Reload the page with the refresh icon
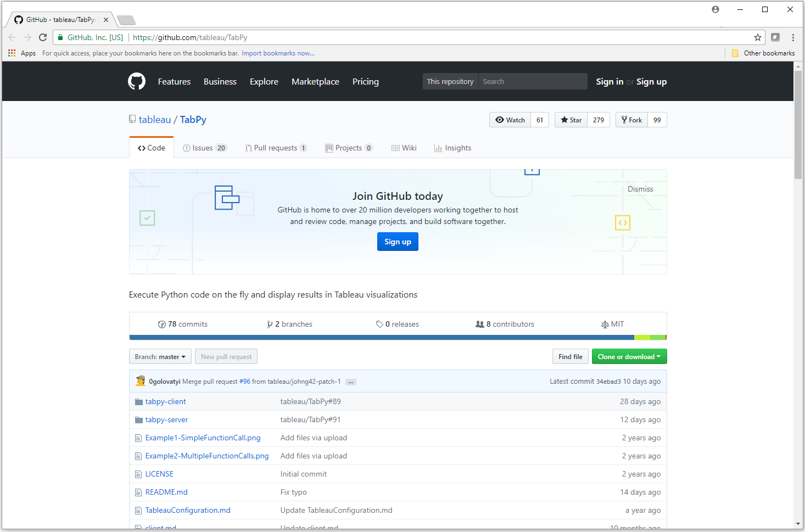 point(43,37)
